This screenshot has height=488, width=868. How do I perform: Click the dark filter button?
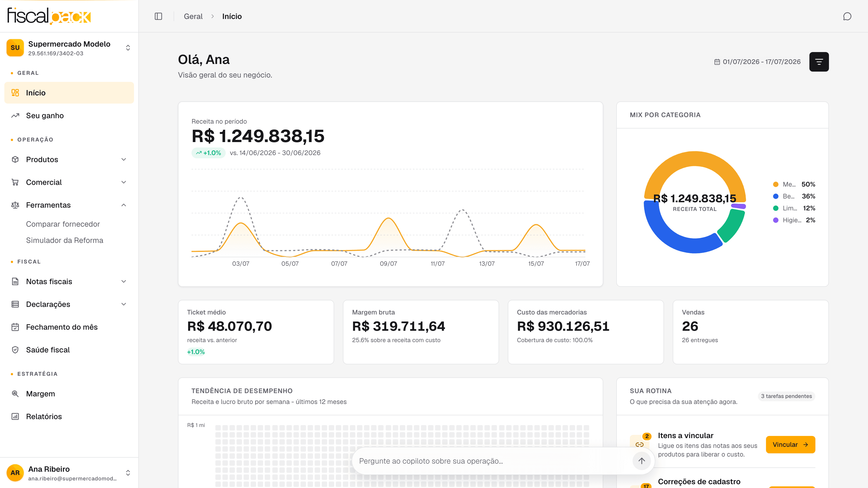point(819,62)
